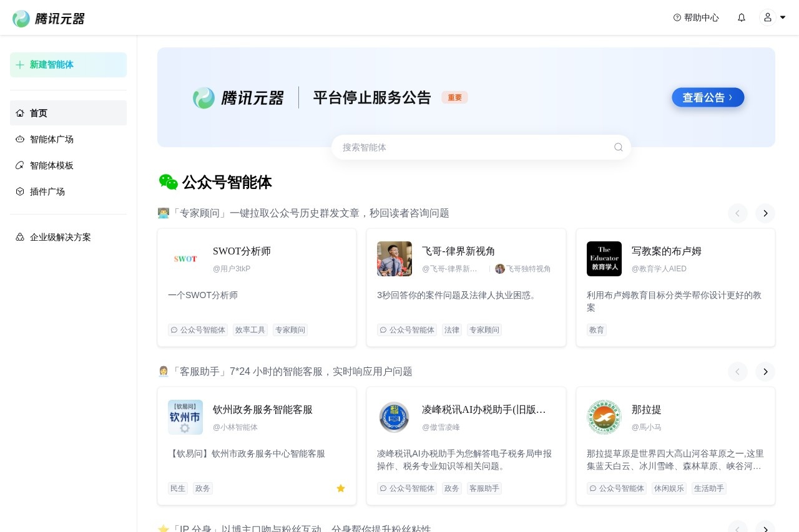Screen dimensions: 799x532
Task: Select the 法律 tag on 飞哥-律界新视角
Action: tap(452, 330)
